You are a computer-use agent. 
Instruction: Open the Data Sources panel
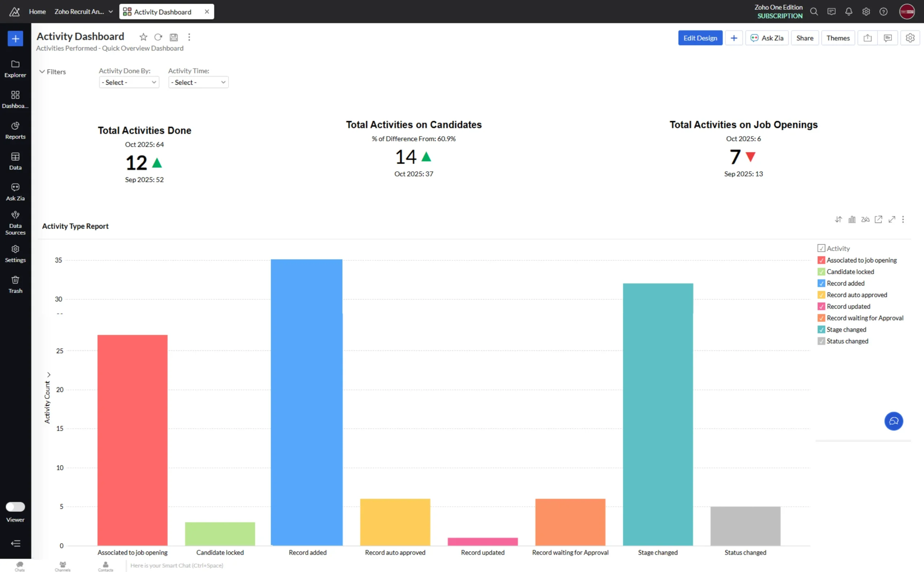(x=15, y=223)
